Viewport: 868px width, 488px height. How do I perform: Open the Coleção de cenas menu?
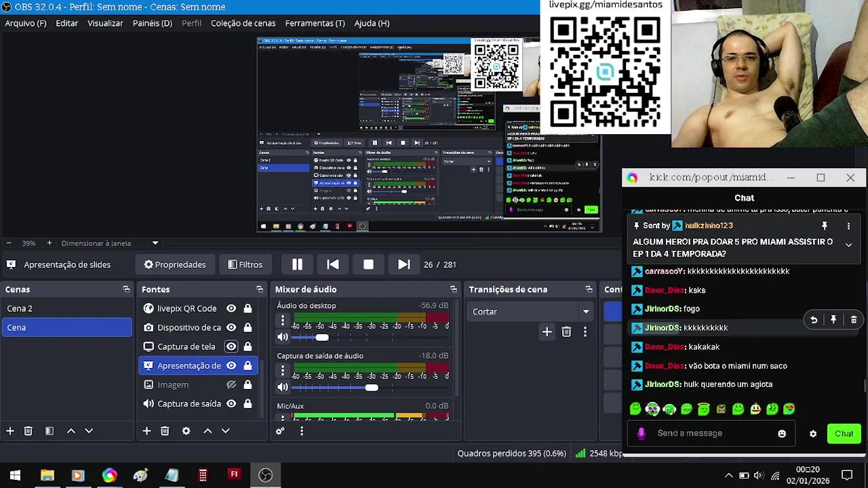[243, 23]
